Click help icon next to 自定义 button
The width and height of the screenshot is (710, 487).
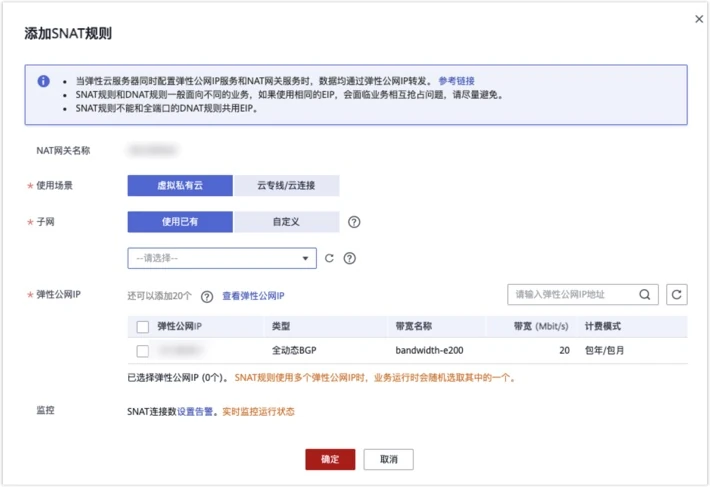click(x=354, y=222)
